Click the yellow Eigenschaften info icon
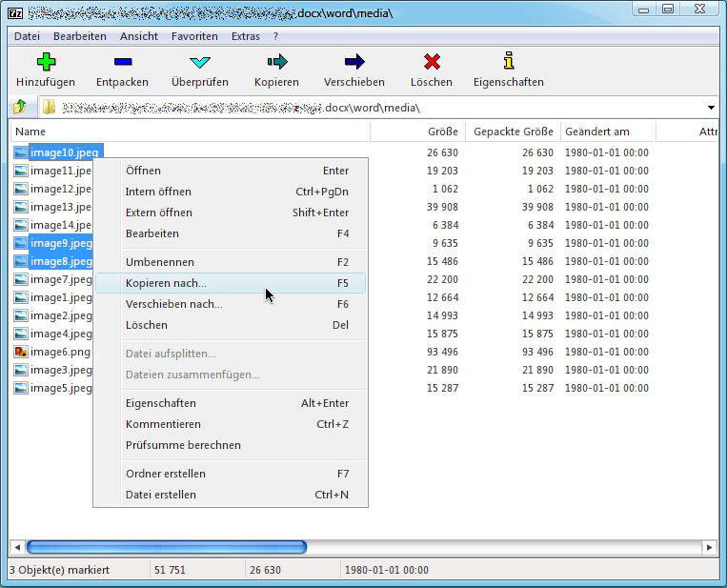The image size is (727, 588). pos(509,60)
